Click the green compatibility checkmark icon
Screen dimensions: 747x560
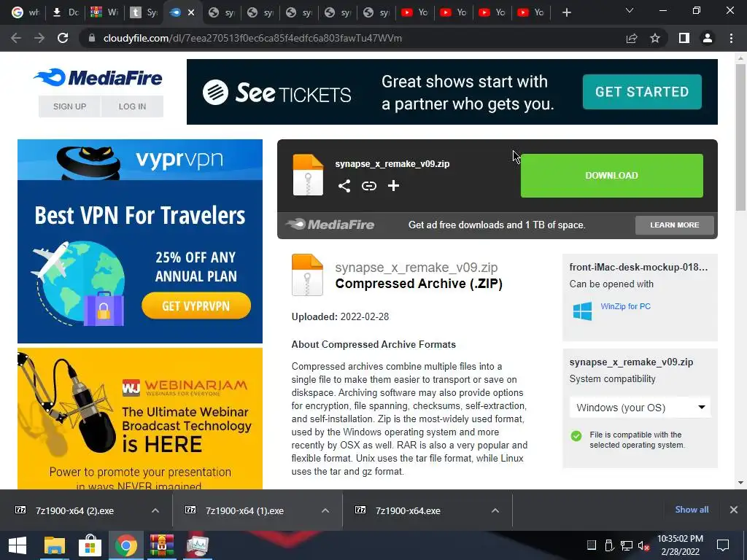[x=576, y=436]
